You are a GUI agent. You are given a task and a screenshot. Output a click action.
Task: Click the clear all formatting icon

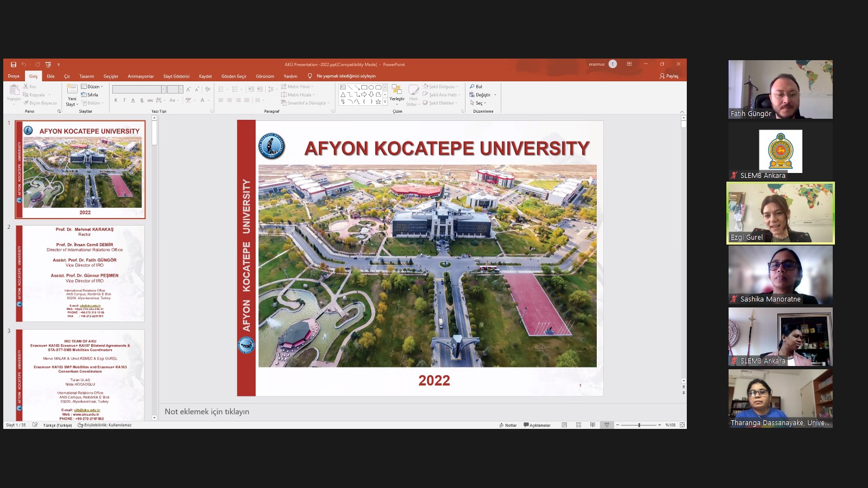pyautogui.click(x=208, y=89)
